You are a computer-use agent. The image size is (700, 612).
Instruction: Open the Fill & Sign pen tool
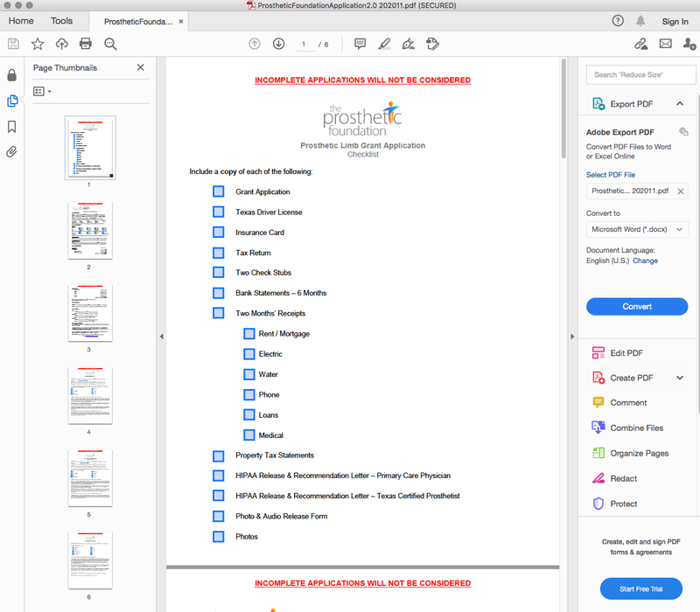pos(408,44)
